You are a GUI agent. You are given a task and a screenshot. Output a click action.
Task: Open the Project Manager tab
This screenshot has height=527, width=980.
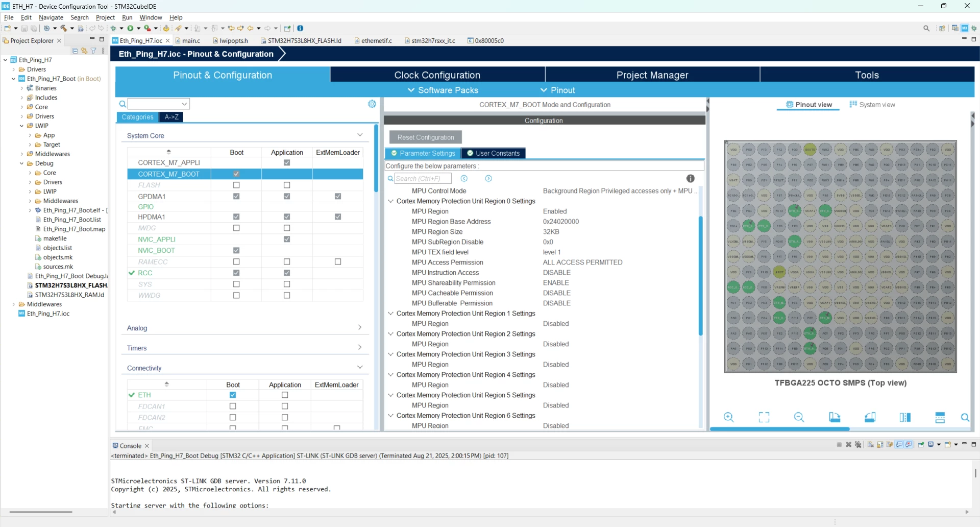click(x=652, y=75)
